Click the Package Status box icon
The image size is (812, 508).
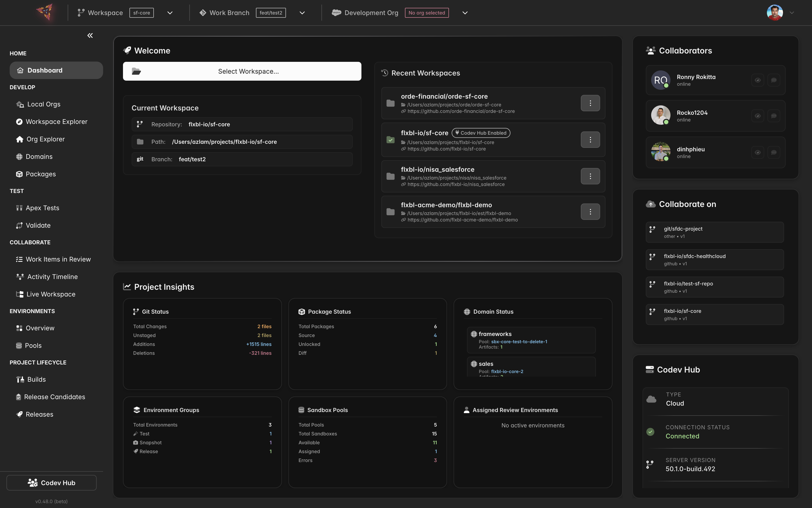pos(302,312)
